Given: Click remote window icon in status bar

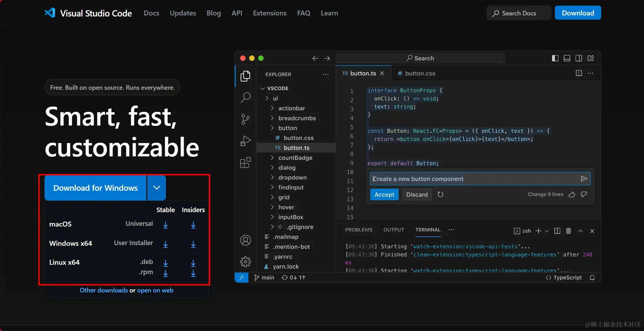Looking at the screenshot, I should 241,277.
